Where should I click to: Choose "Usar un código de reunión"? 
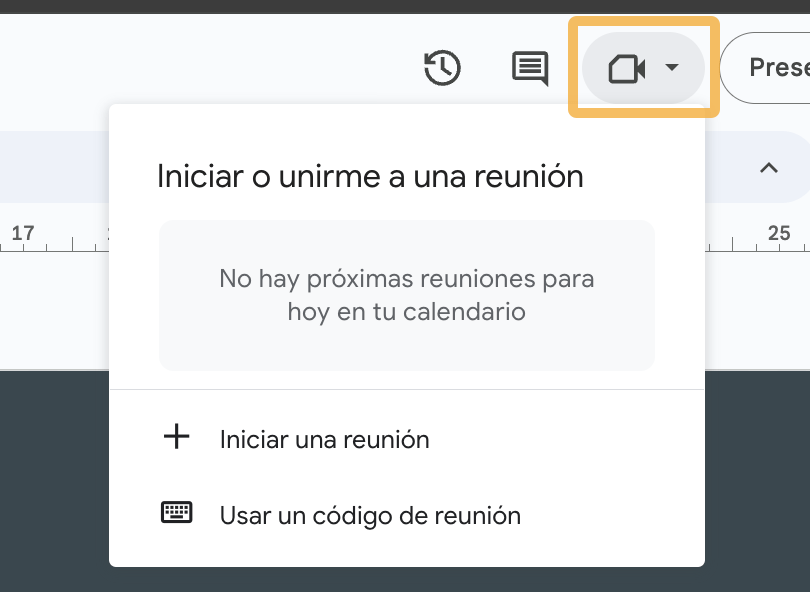click(x=370, y=515)
